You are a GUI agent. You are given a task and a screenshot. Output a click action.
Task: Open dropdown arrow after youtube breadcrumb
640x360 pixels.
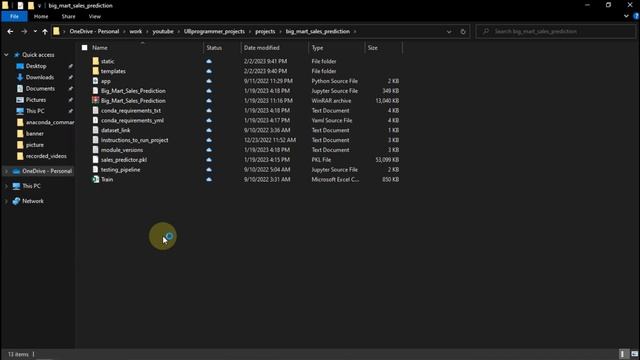[178, 31]
